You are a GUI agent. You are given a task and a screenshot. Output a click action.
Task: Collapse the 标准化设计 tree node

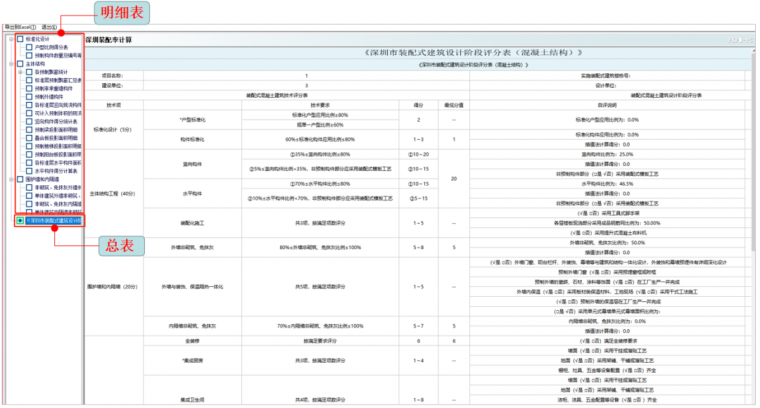(x=9, y=39)
